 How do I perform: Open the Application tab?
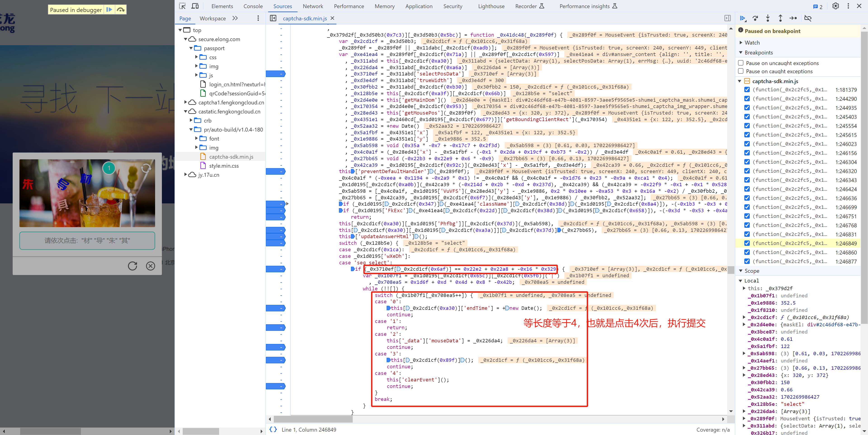(x=419, y=6)
